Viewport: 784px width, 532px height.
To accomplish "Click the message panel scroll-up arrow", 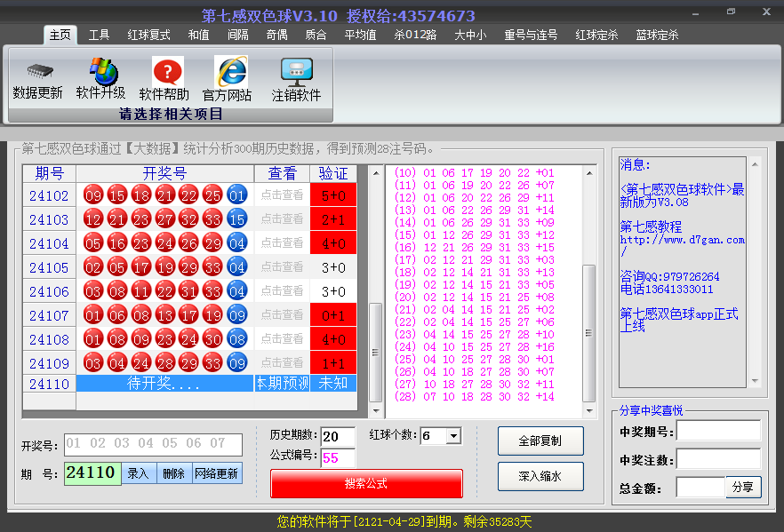I will [755, 164].
